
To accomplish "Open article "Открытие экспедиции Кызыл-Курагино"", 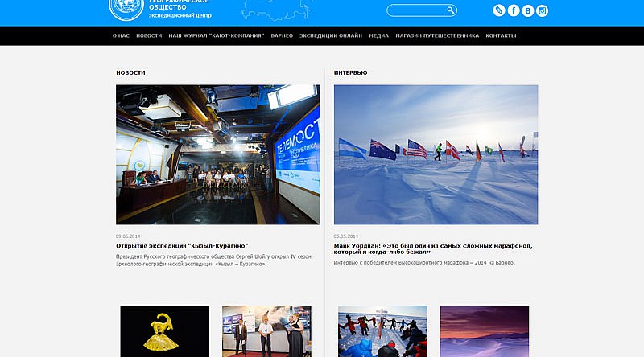I will click(182, 245).
